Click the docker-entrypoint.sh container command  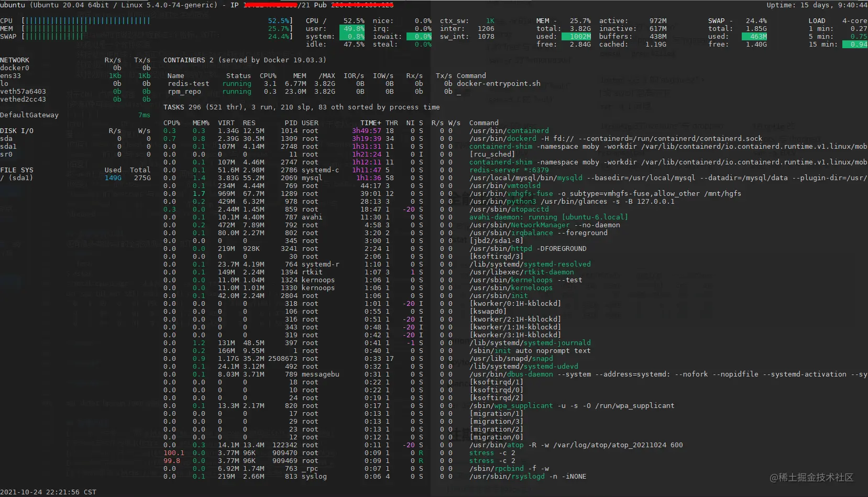(x=498, y=84)
